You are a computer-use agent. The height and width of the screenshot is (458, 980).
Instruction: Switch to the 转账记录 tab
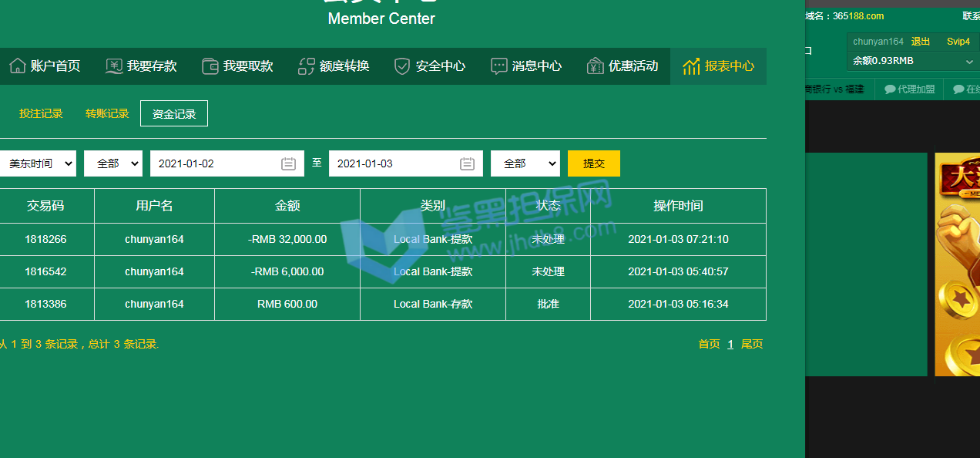coord(107,113)
